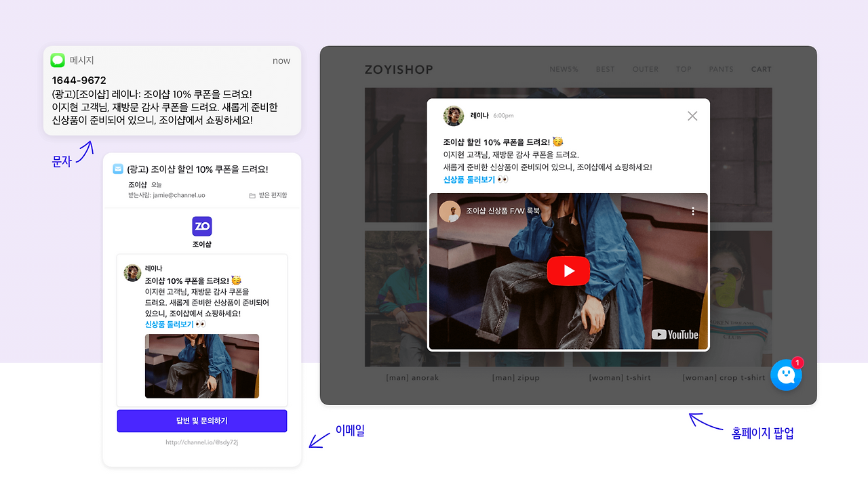Open the video three-dot options menu
868x502 pixels.
[693, 211]
